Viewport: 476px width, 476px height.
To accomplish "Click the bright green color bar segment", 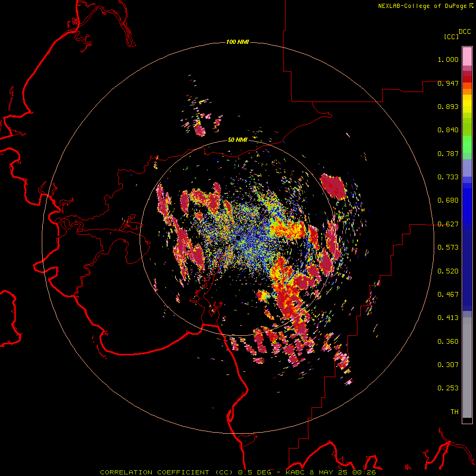I will click(x=467, y=144).
